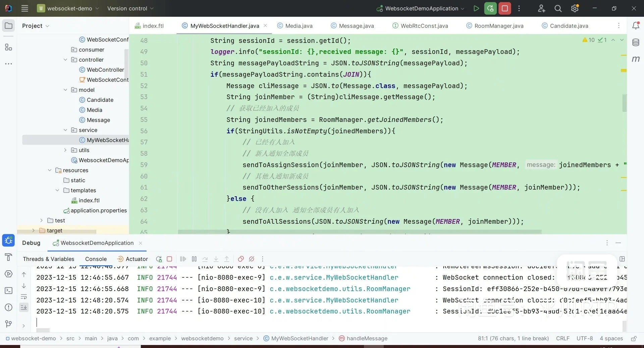Toggle scroll to end in console

pyautogui.click(x=24, y=307)
